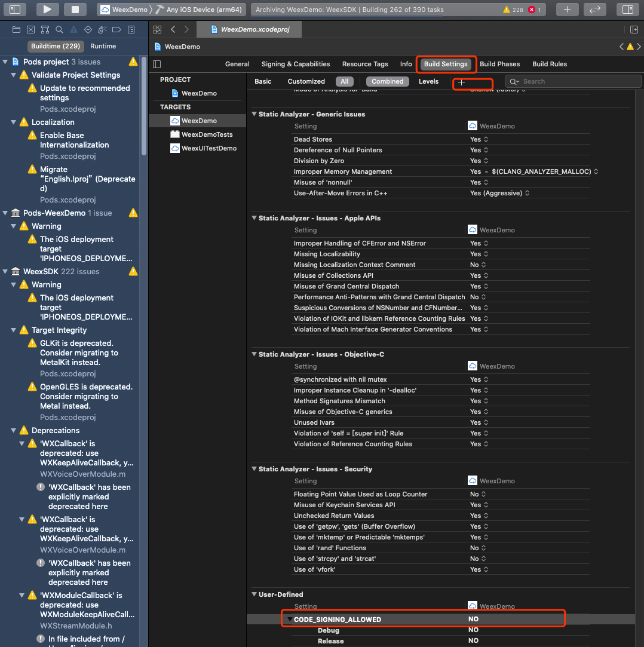Toggle the inspector panel icon

pyautogui.click(x=627, y=9)
